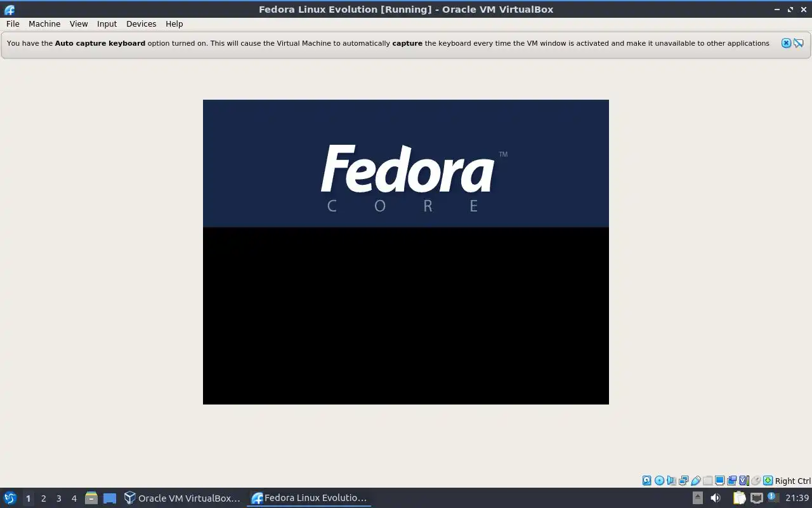
Task: Open the Devices menu
Action: (141, 23)
